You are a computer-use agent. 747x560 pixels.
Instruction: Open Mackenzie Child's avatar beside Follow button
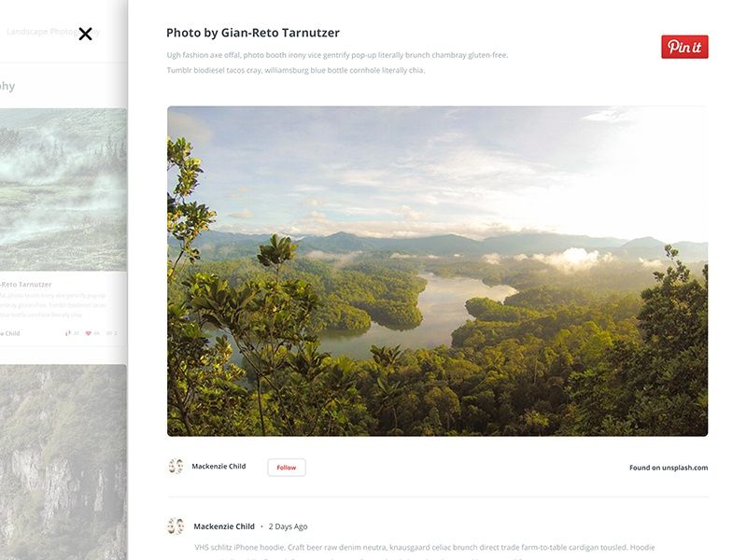coord(176,466)
